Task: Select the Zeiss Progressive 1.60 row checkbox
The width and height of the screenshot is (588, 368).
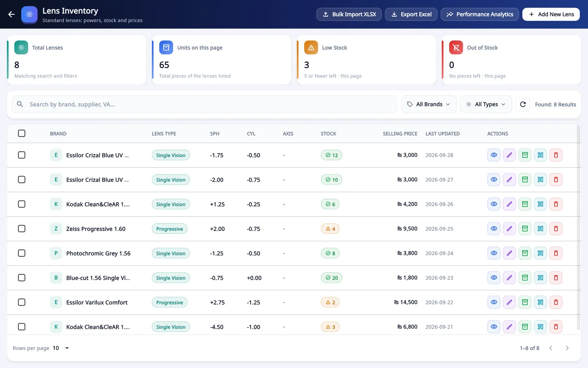Action: point(22,229)
